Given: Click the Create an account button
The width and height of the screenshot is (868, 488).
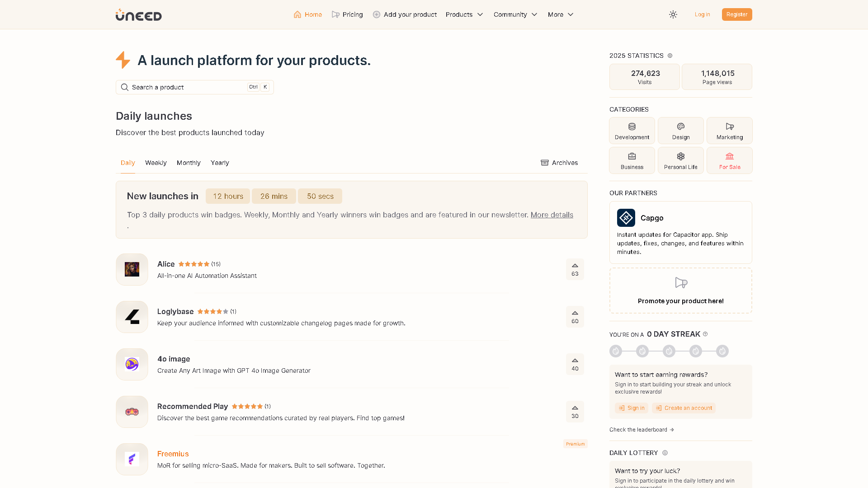Looking at the screenshot, I should click(x=684, y=408).
